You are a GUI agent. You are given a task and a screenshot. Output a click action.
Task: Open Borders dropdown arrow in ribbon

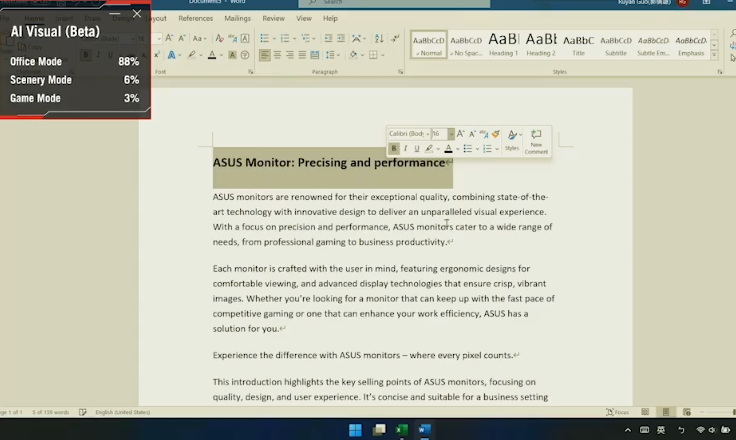coord(383,55)
